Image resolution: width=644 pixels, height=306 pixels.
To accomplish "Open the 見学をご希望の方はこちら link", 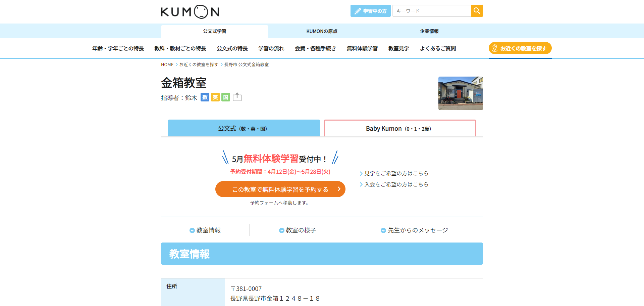I will pos(396,173).
